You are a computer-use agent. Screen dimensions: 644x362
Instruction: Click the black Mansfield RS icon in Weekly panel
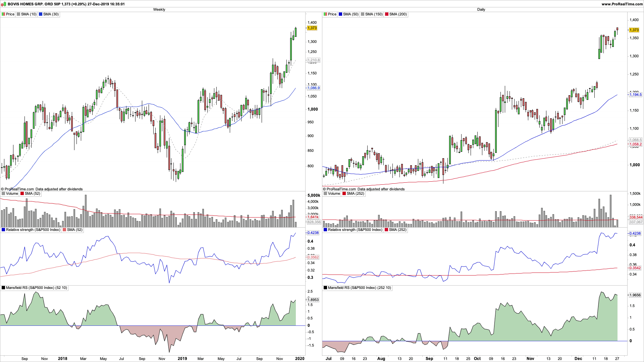pos(3,288)
